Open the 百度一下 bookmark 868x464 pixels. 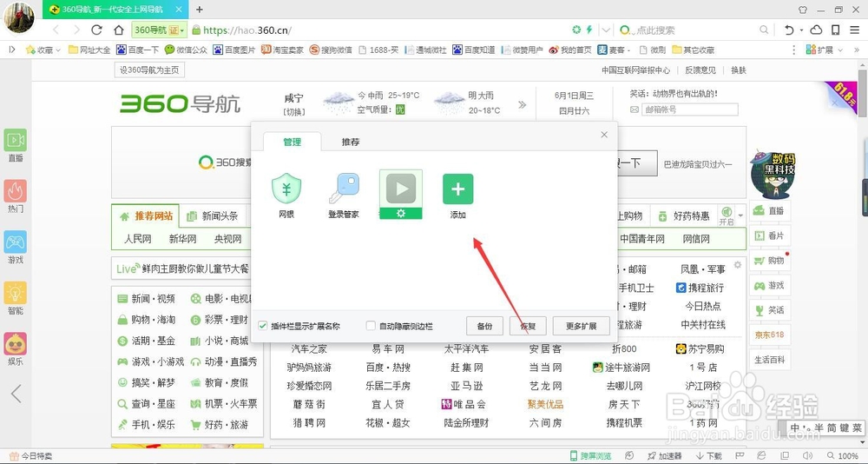pos(137,50)
